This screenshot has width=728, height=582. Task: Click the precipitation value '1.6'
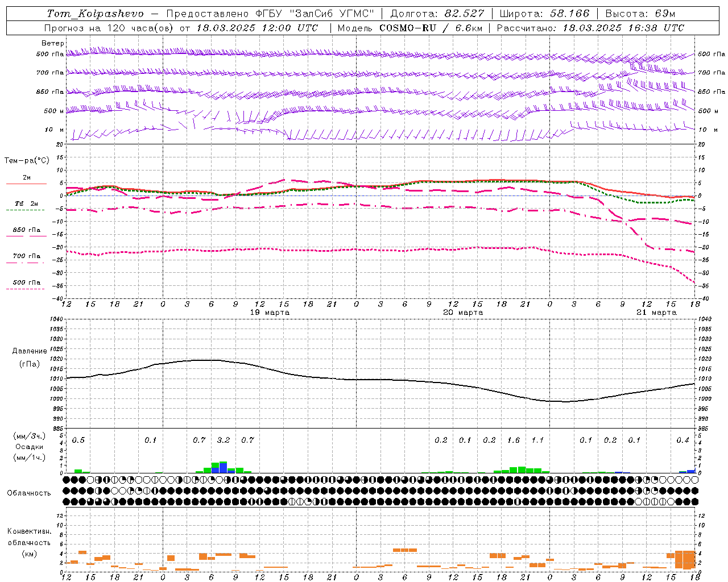tap(514, 440)
